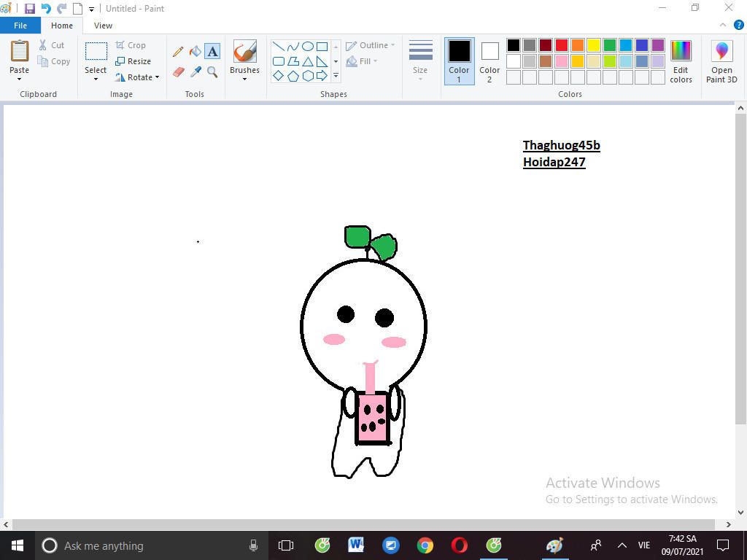747x560 pixels.
Task: Expand the Paste options arrow
Action: [20, 79]
